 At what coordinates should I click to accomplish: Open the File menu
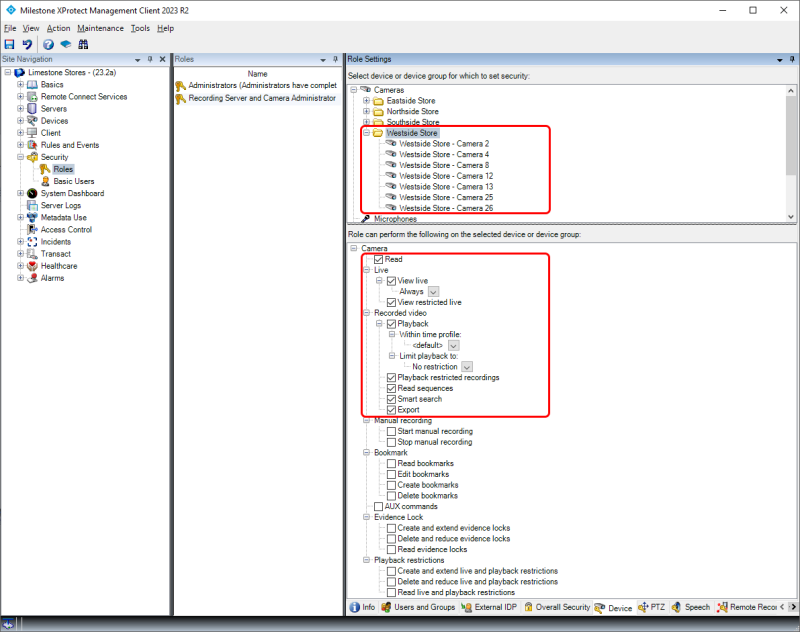[10, 29]
